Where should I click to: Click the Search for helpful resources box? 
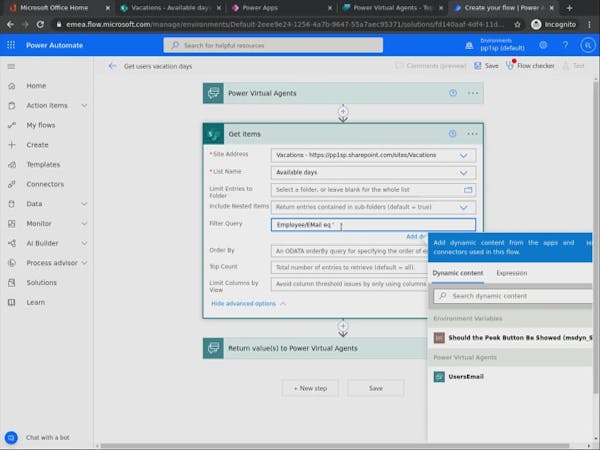pyautogui.click(x=273, y=45)
